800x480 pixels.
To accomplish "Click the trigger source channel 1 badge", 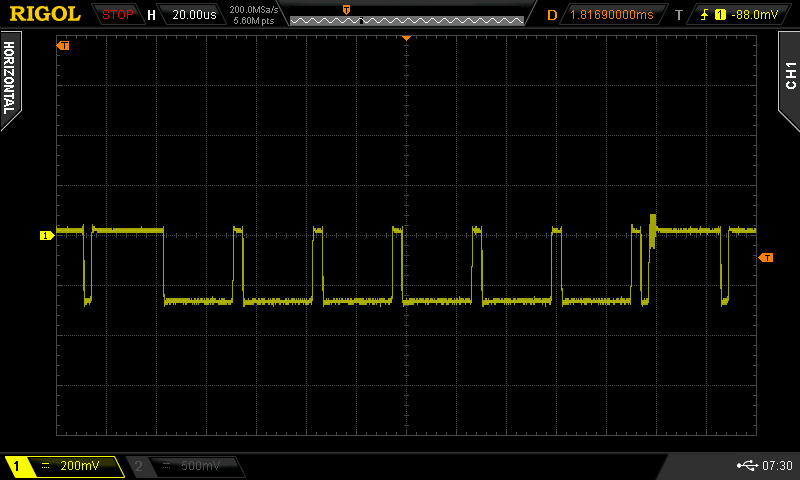I will pos(720,15).
